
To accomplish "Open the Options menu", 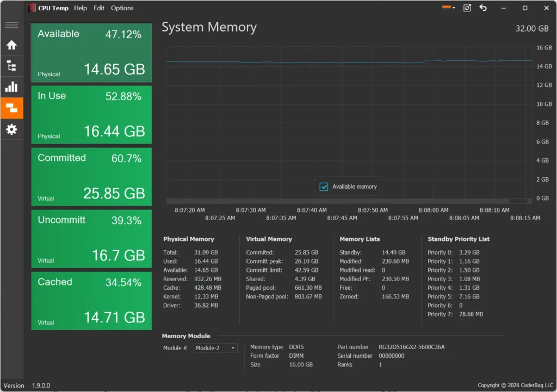I will [x=122, y=8].
